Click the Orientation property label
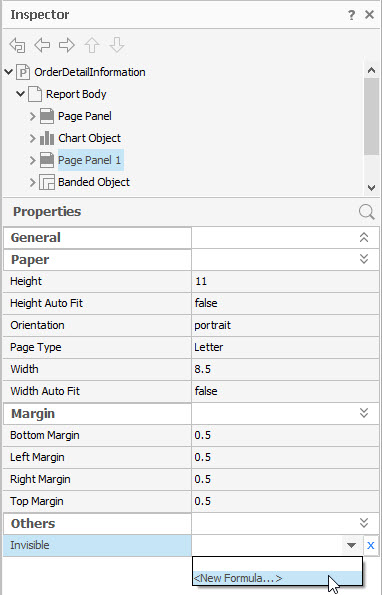The width and height of the screenshot is (382, 595). click(37, 325)
